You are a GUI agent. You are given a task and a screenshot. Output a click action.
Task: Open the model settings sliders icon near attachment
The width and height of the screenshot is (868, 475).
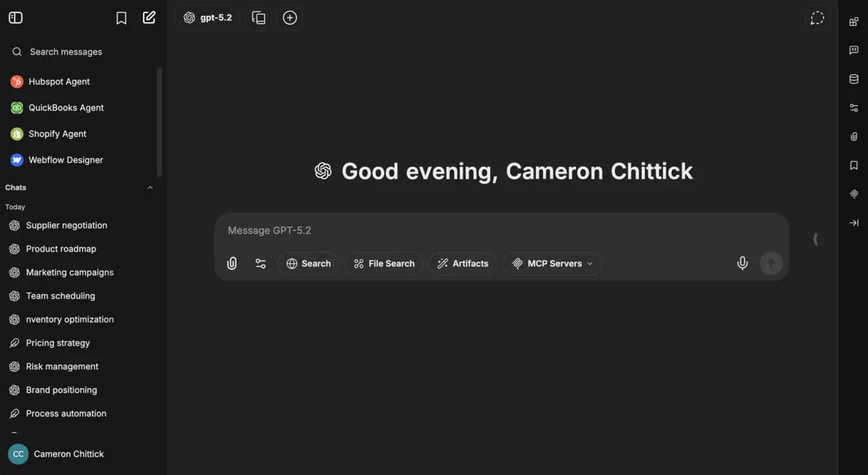[x=260, y=262]
